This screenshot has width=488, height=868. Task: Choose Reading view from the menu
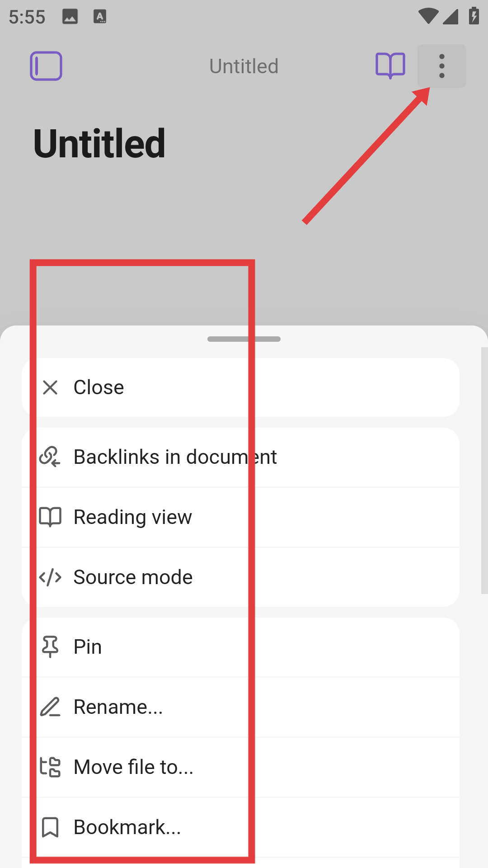point(241,517)
